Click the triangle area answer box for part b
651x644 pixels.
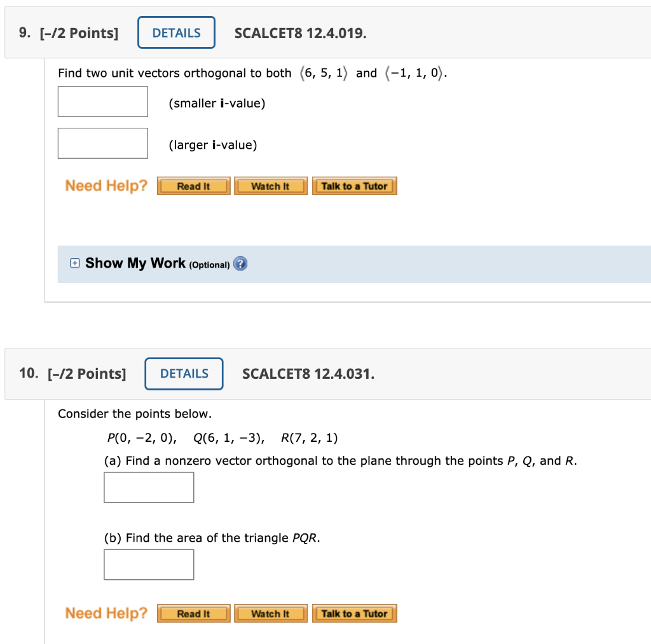(x=148, y=564)
